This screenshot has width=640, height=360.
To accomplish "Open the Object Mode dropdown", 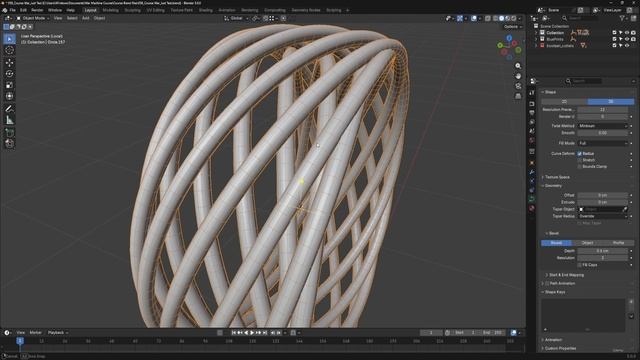I will pos(32,18).
